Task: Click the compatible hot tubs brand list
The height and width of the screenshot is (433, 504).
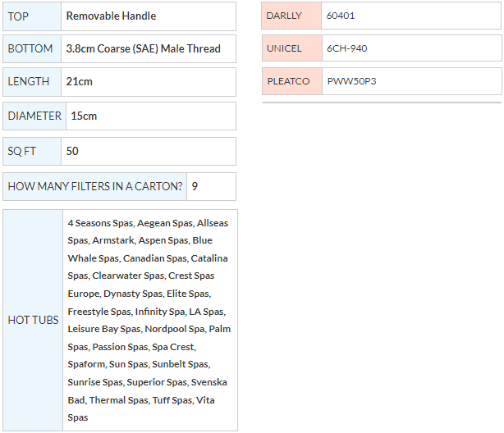Action: (x=149, y=320)
